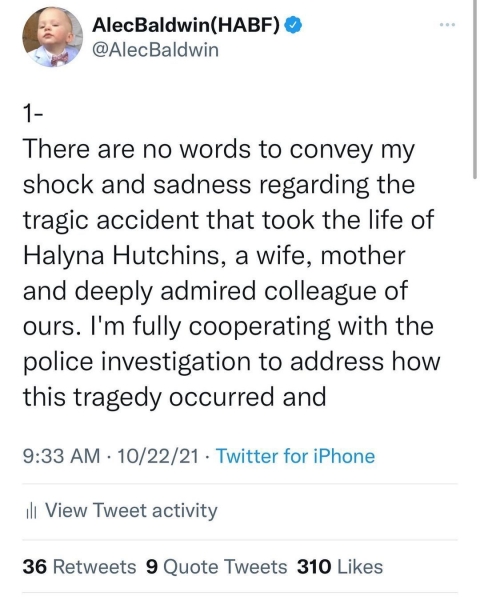Click the 9:33 AM timestamp
The width and height of the screenshot is (480, 600).
point(61,456)
